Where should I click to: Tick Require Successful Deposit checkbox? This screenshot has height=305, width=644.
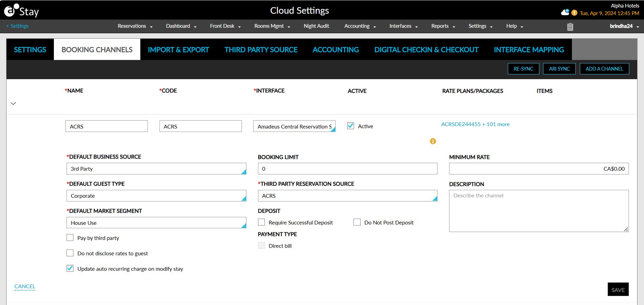[261, 222]
